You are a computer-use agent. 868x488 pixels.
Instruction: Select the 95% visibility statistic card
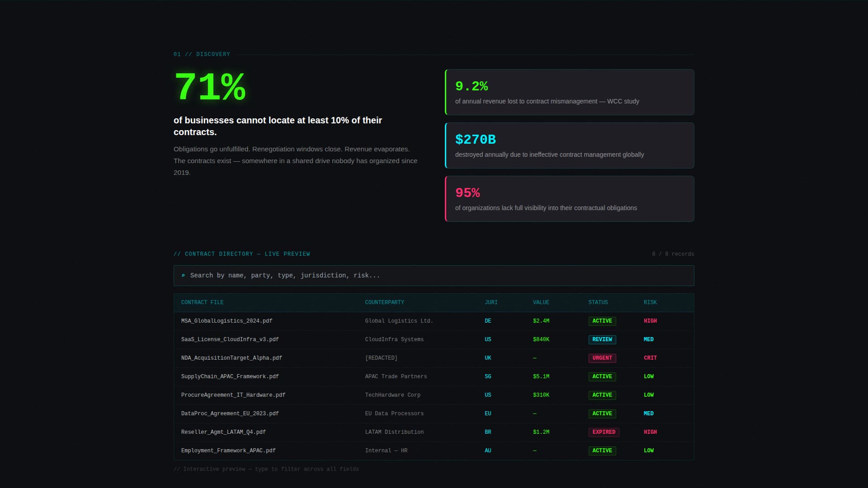point(570,199)
